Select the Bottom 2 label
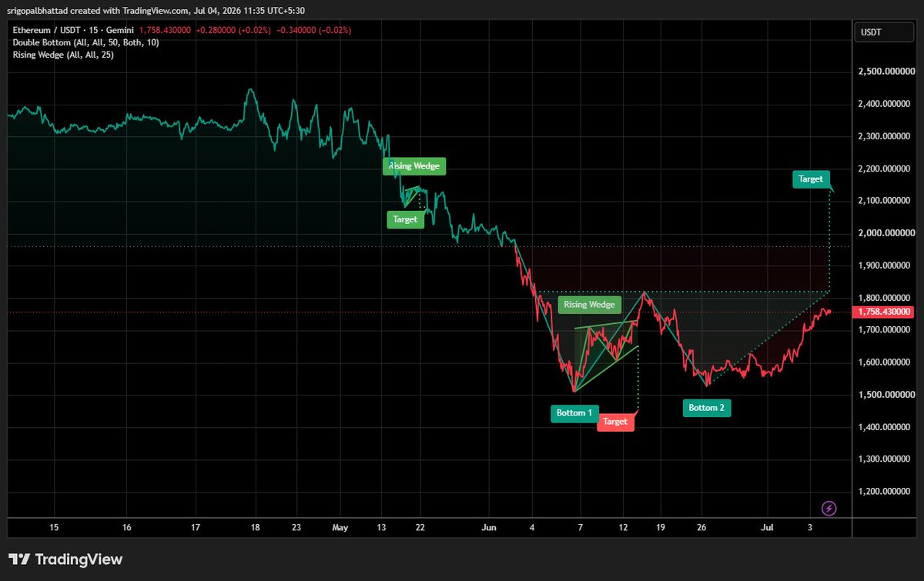The image size is (924, 581). coord(707,408)
